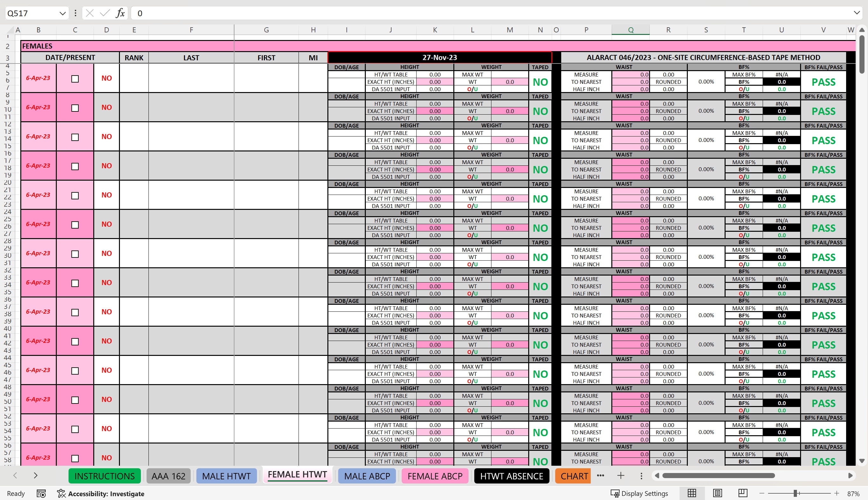Expand the formula bar with its chevron
The image size is (868, 500).
(857, 13)
